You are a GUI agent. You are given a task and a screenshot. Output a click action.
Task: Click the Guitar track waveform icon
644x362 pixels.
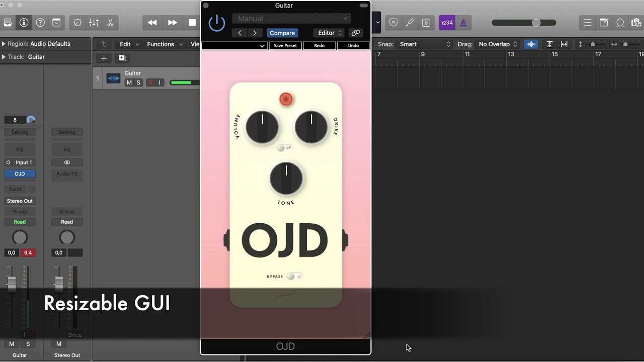(x=113, y=78)
